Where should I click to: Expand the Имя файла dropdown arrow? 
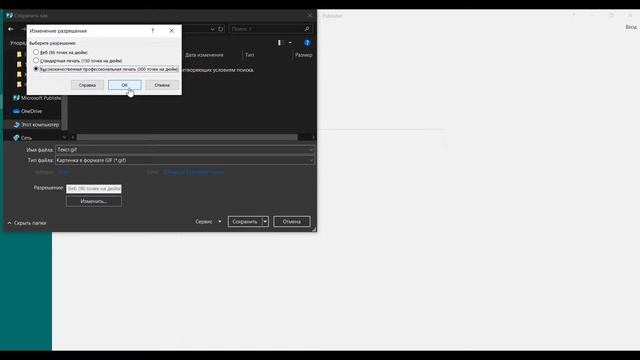[x=311, y=150]
